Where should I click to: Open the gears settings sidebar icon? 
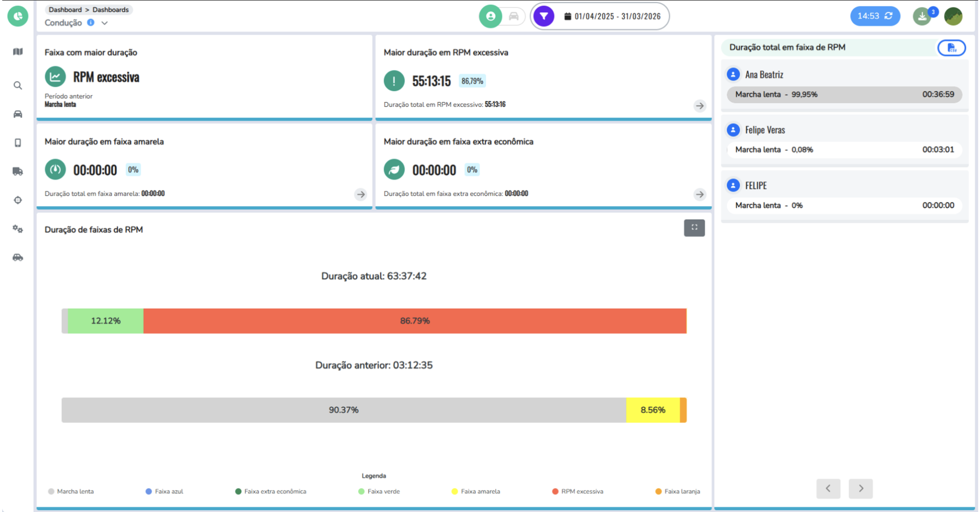[x=18, y=229]
